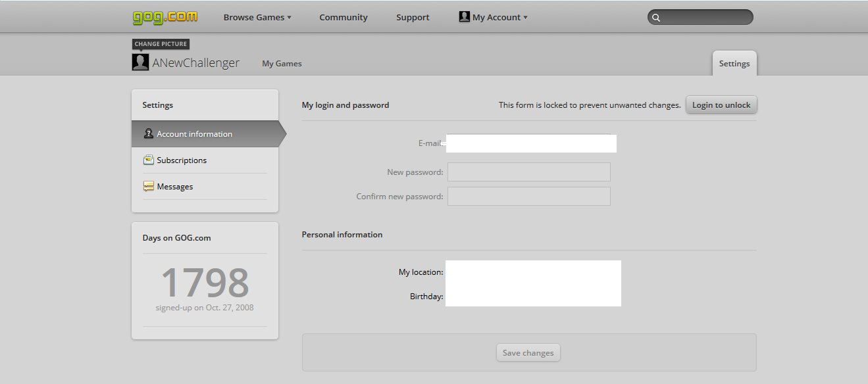
Task: Open the Community menu item
Action: click(x=344, y=17)
